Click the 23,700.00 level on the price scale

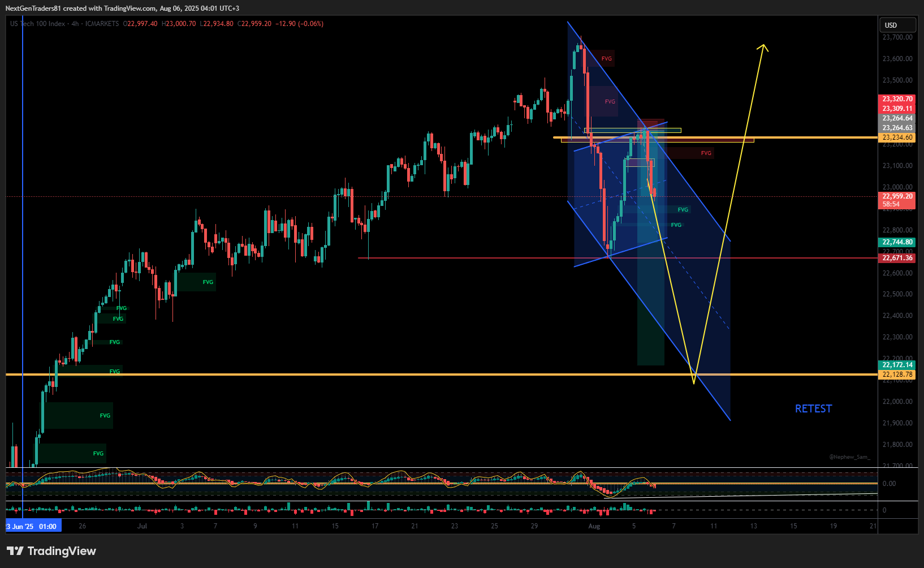pos(897,37)
